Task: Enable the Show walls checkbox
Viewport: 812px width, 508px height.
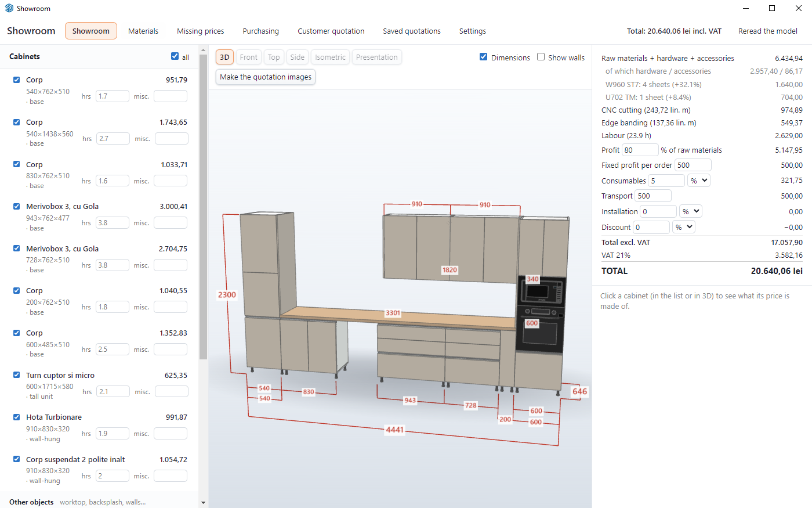Action: [541, 57]
